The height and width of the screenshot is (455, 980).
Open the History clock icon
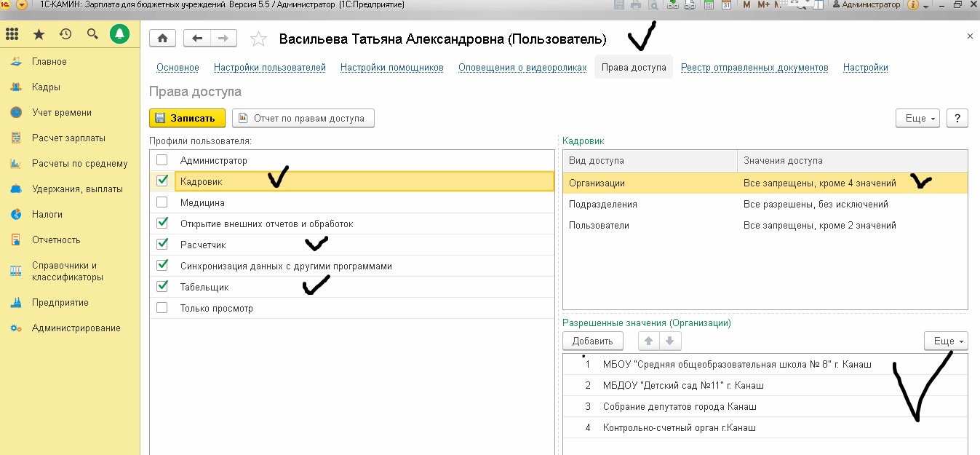[65, 34]
